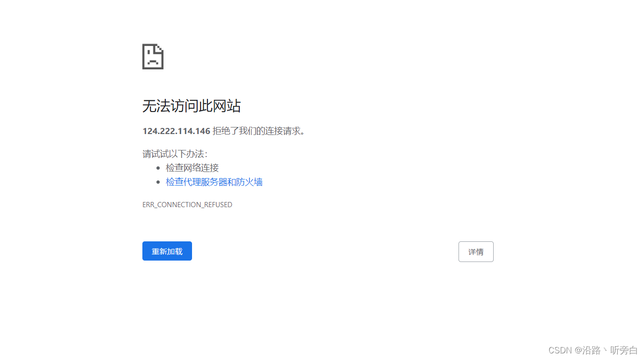Screen dimensions: 644x359
Task: Select the heading 无法访问此网站
Action: tap(192, 106)
